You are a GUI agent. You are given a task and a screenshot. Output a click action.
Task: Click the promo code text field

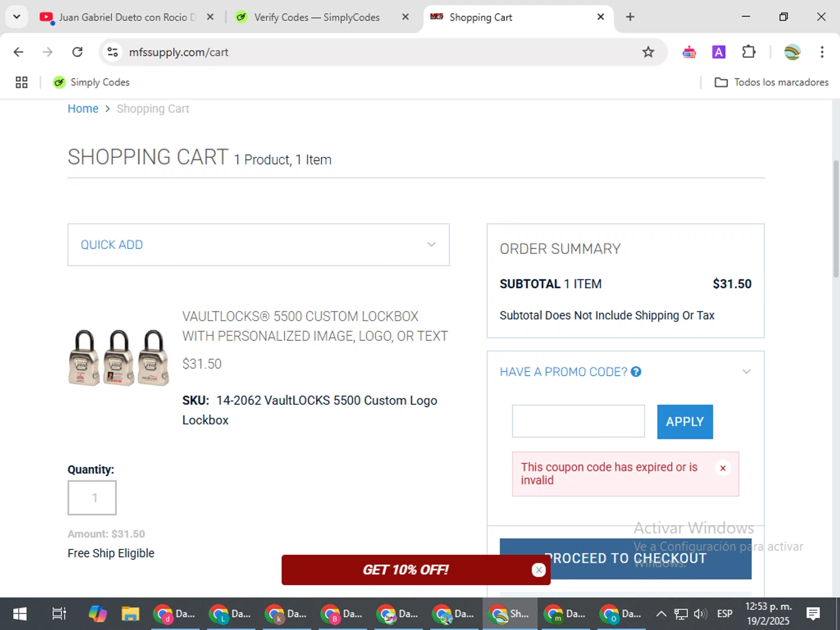578,421
